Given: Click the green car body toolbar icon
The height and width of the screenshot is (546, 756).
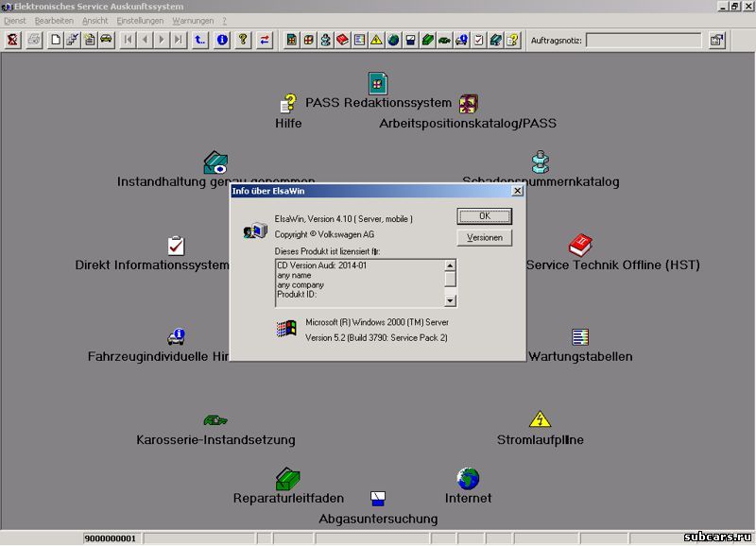Looking at the screenshot, I should pos(444,40).
